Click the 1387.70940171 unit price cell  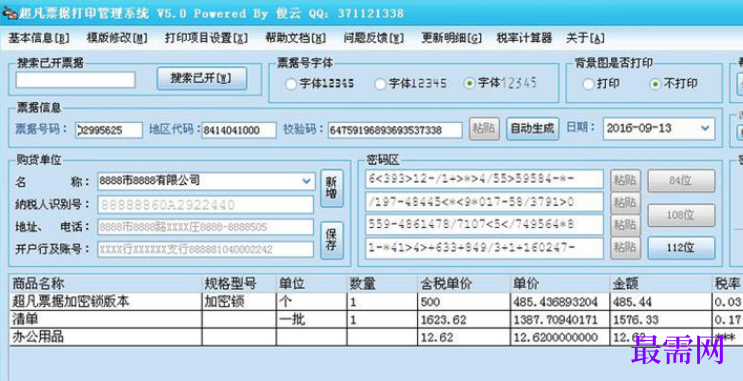coord(560,320)
